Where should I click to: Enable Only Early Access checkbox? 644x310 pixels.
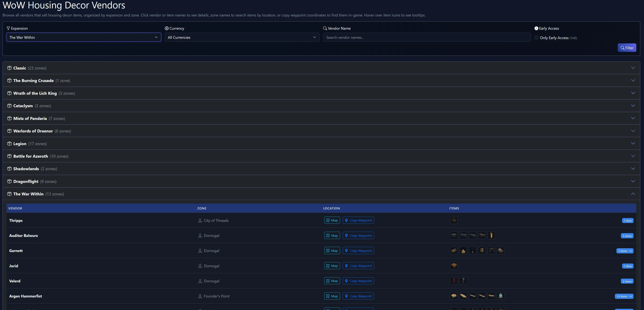[x=536, y=38]
